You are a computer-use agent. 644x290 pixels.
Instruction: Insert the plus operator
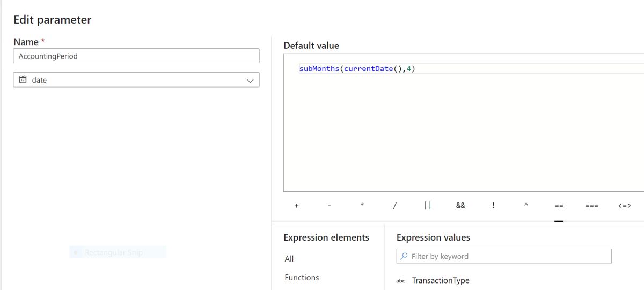tap(296, 206)
